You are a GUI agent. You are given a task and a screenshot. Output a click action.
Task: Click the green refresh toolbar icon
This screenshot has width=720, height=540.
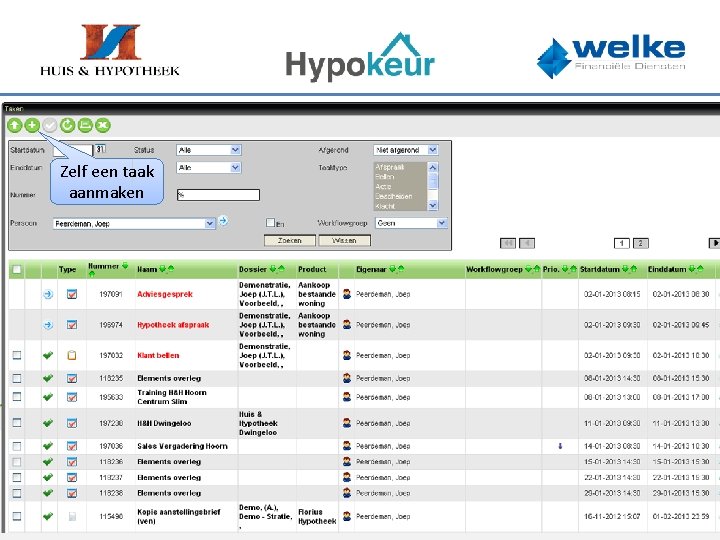click(68, 125)
